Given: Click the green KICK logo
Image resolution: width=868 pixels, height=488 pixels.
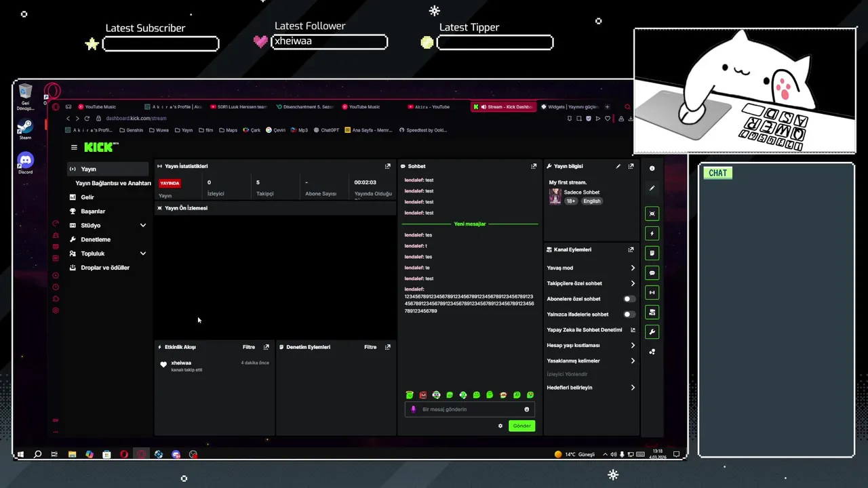Looking at the screenshot, I should [101, 147].
